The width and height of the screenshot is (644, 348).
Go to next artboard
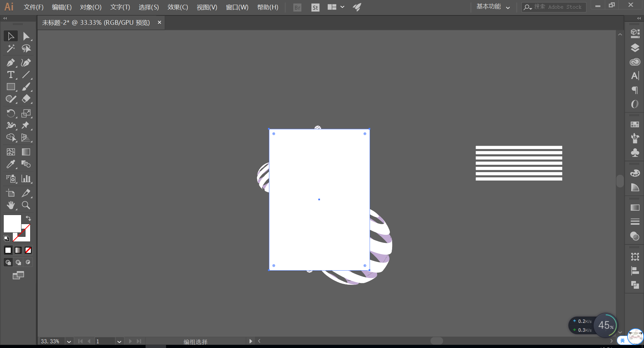tap(130, 341)
